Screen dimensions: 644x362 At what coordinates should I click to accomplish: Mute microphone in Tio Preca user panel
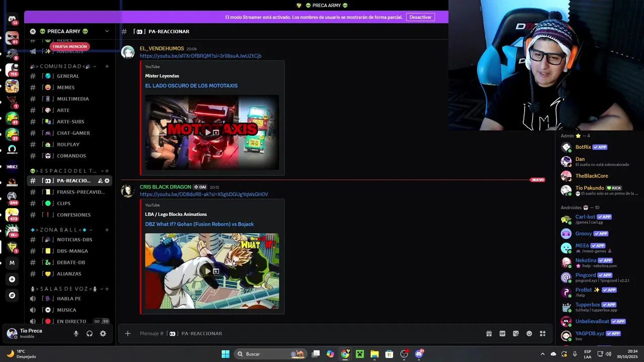(76, 333)
